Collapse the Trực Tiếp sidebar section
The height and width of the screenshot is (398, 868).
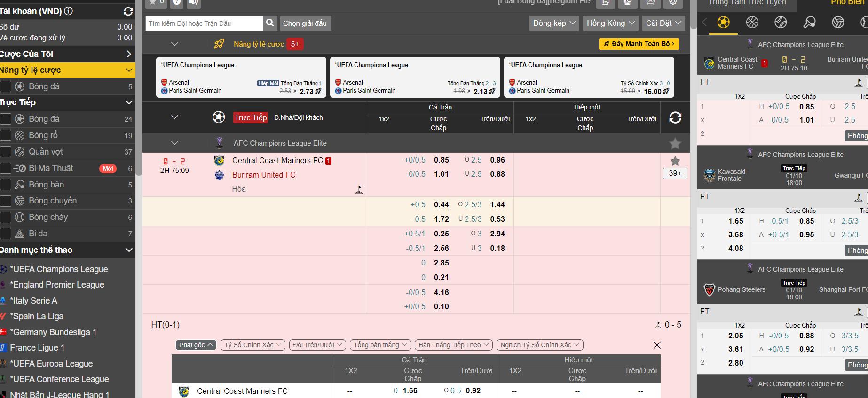(129, 102)
